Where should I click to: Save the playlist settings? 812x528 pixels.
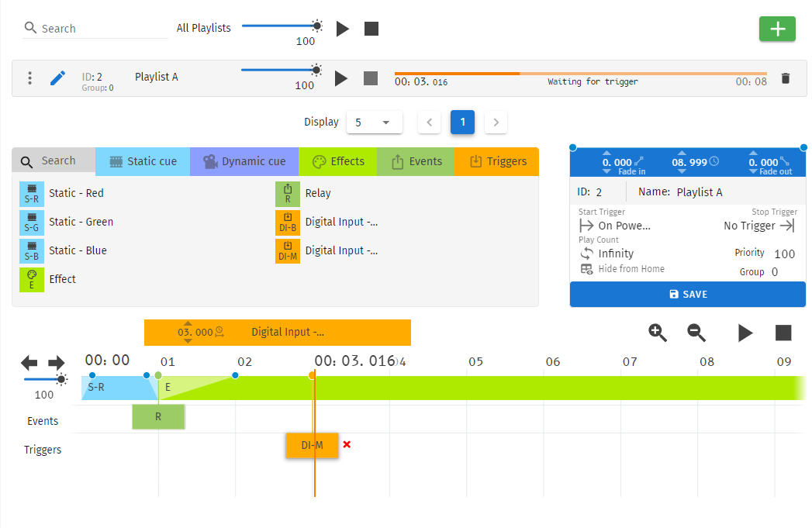pos(688,294)
